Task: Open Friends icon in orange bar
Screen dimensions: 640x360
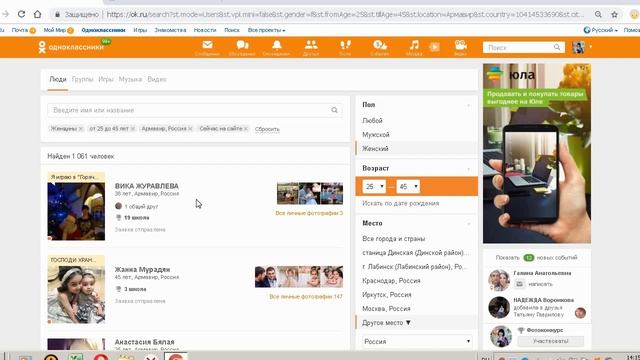Action: 311,45
